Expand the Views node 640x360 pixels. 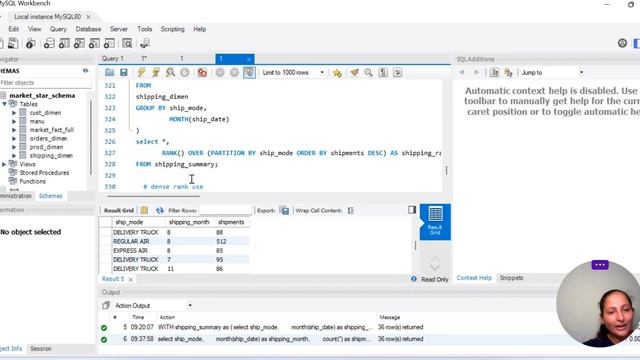tap(4, 164)
